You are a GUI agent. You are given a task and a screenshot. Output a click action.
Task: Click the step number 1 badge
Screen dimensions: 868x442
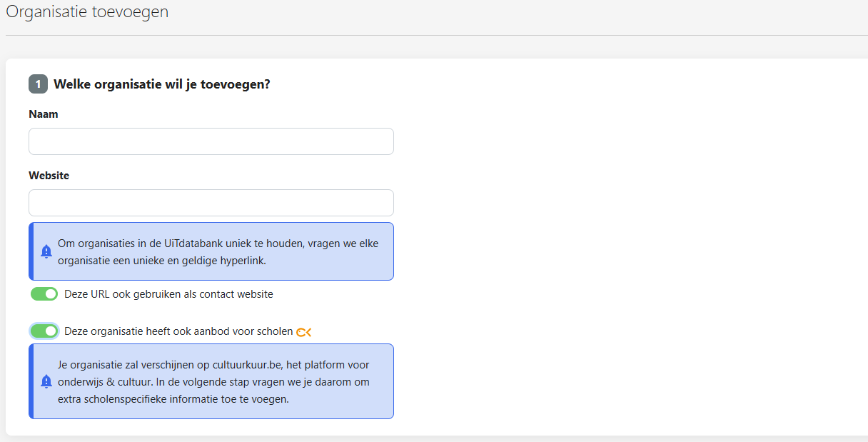pos(38,84)
